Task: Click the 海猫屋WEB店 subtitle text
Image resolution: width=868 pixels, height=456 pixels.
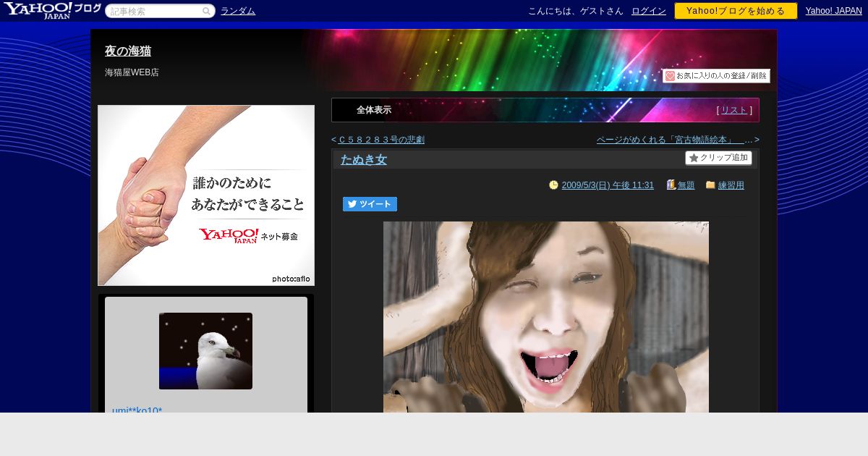Action: tap(132, 72)
